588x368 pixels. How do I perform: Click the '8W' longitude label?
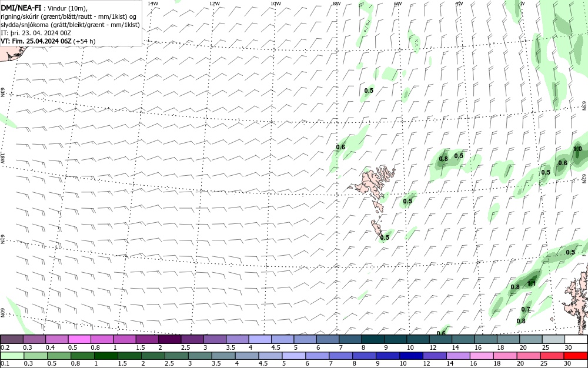(337, 4)
